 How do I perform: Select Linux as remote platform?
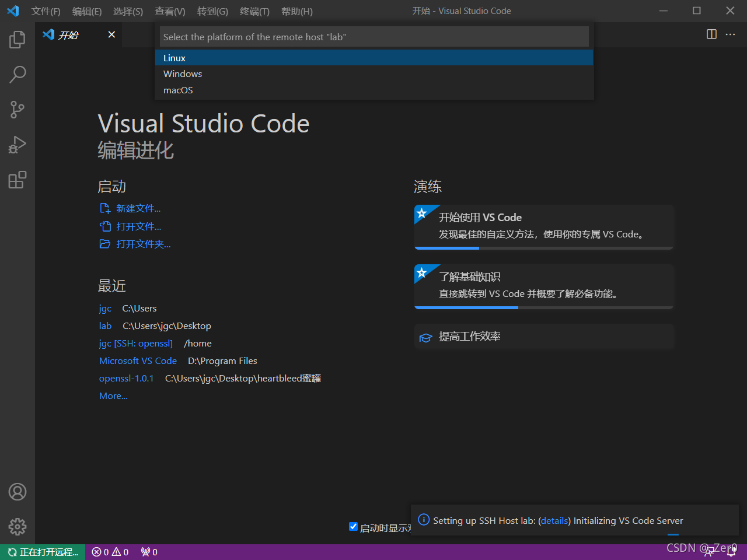374,58
